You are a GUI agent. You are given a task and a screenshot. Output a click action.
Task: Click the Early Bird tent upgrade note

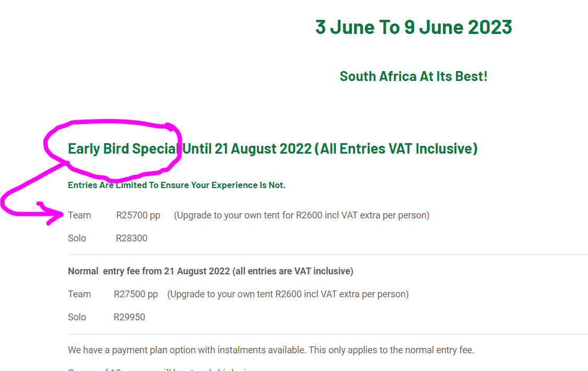pyautogui.click(x=301, y=215)
